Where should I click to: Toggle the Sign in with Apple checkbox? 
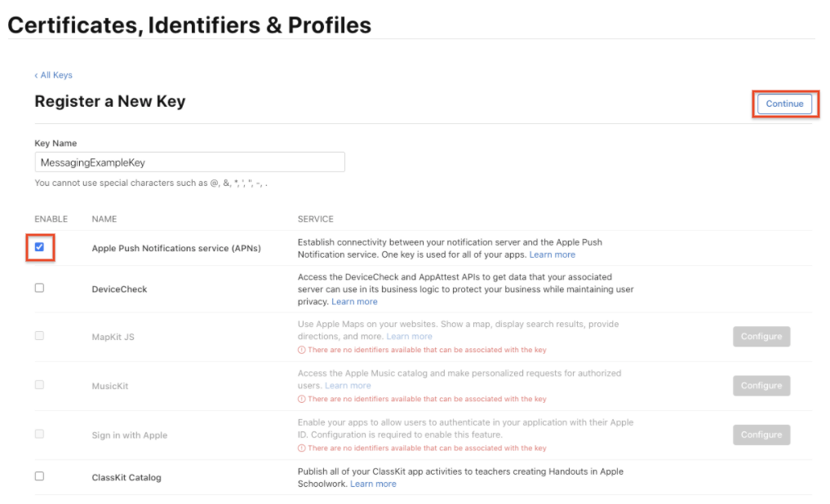tap(39, 434)
